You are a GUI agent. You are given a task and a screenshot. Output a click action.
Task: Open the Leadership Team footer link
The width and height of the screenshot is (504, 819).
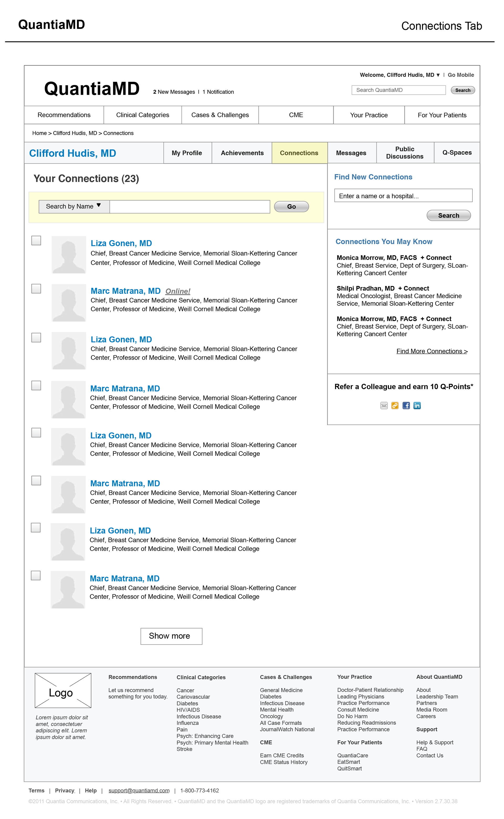point(437,696)
